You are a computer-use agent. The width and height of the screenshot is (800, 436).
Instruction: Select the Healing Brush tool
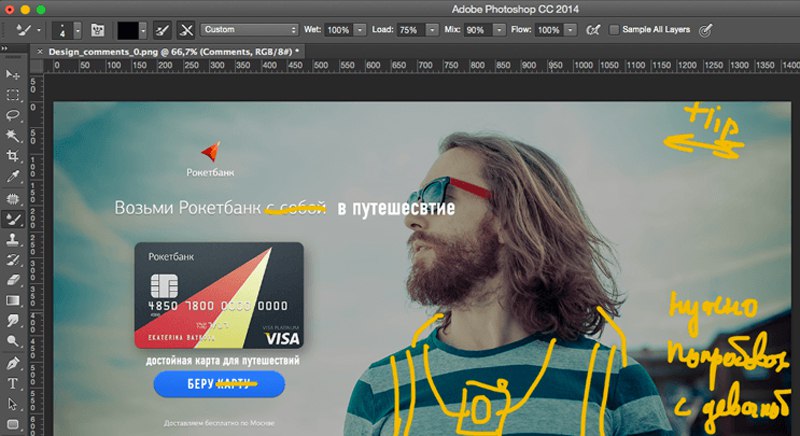point(13,198)
